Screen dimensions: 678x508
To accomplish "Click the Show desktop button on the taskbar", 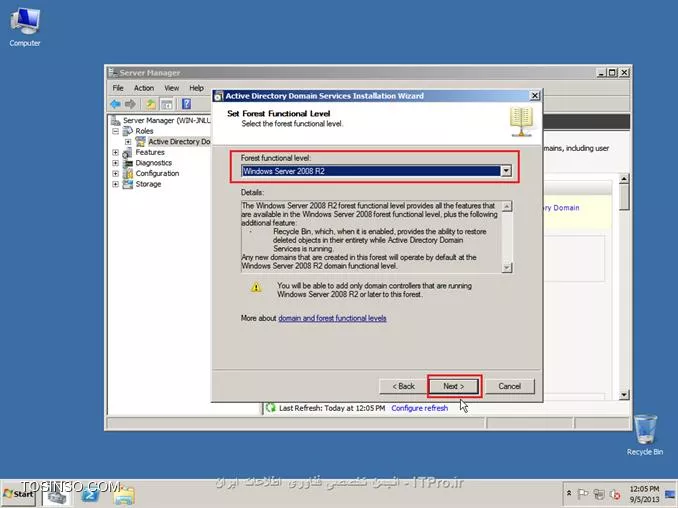I will [671, 494].
